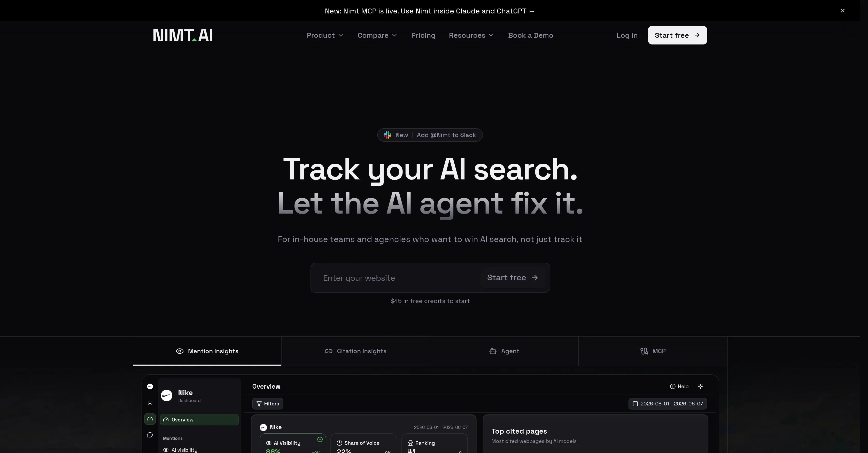Dismiss the Nimt MCP announcement banner
This screenshot has height=453, width=868.
pyautogui.click(x=842, y=11)
